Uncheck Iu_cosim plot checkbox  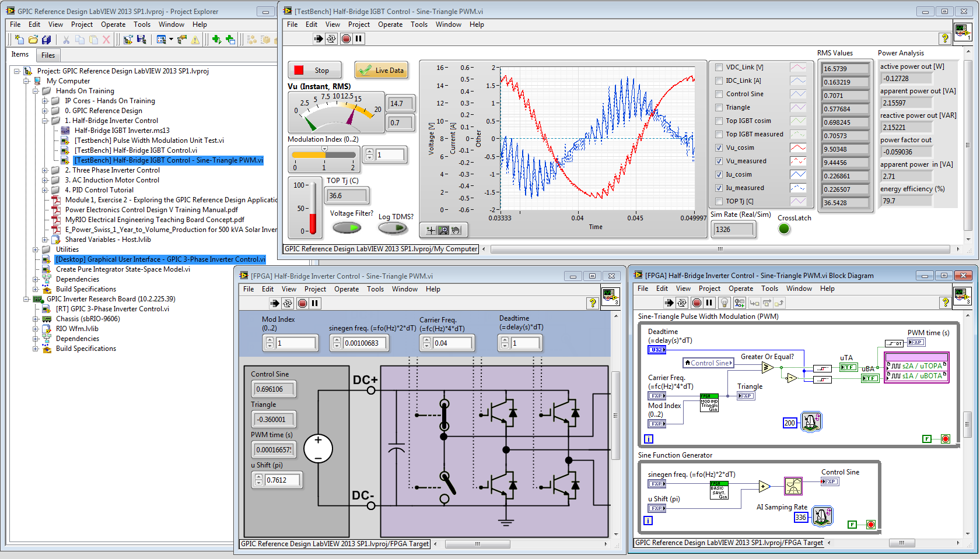click(x=719, y=174)
